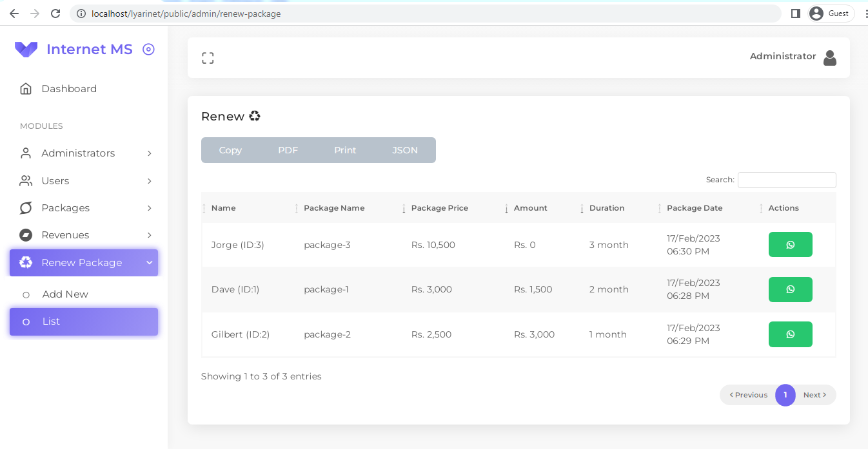Viewport: 868px width, 449px height.
Task: Click the Print export button
Action: (345, 149)
